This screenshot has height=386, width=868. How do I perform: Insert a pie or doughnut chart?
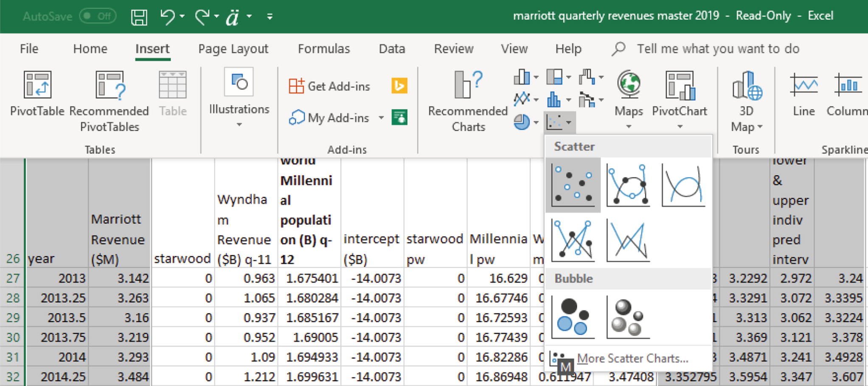[526, 123]
